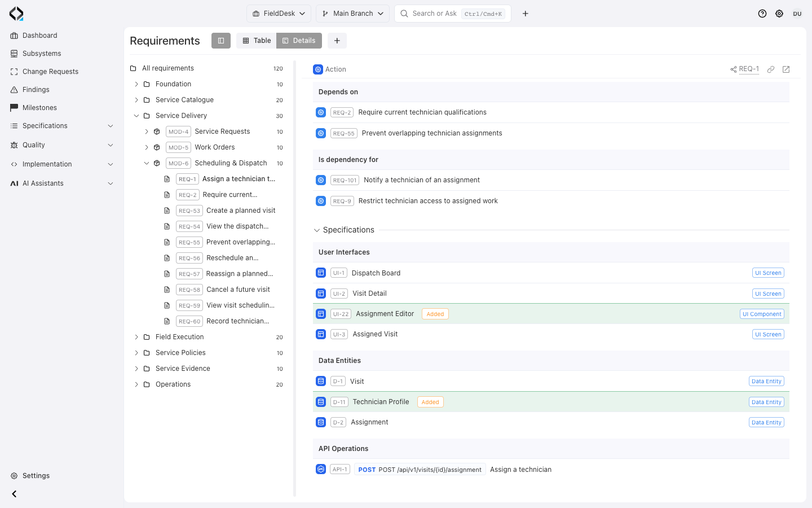Open the help icon in top bar
Viewport: 812px width, 508px height.
tap(762, 14)
